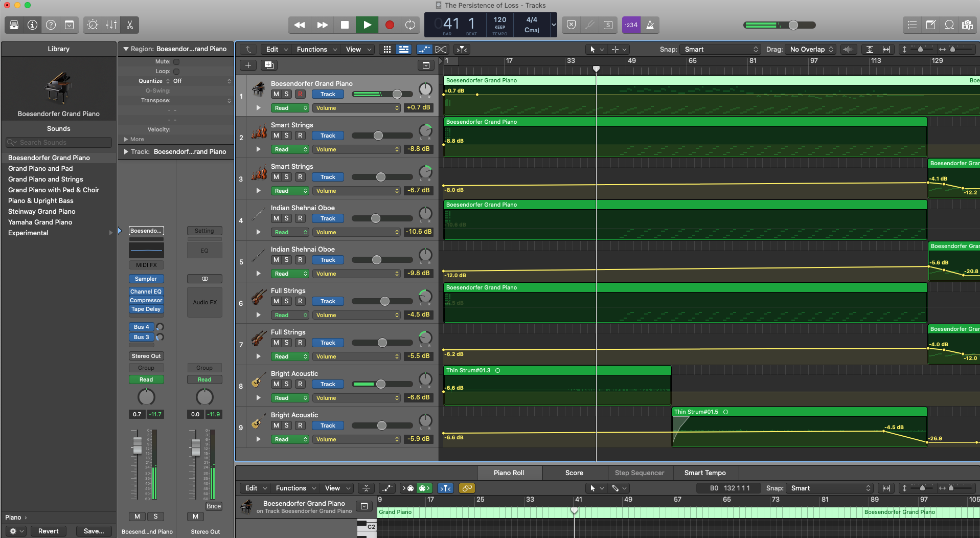Collapse the Region inspector disclosure triangle

(126, 49)
